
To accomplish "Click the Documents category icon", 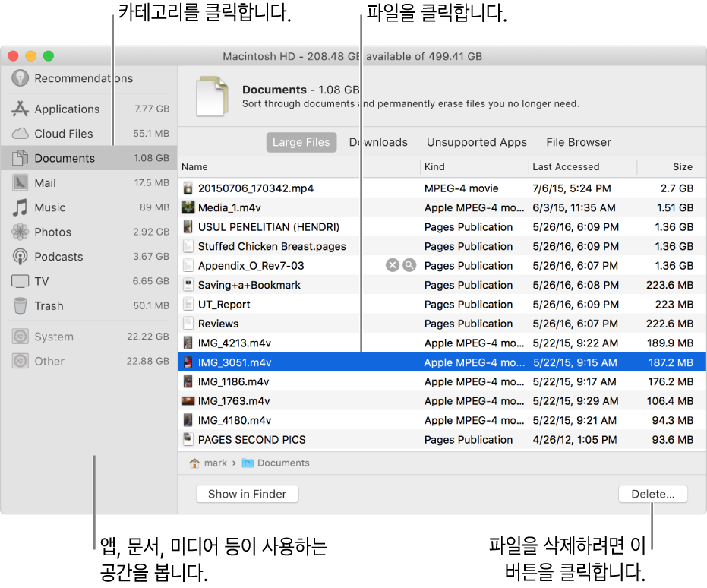I will [x=20, y=158].
